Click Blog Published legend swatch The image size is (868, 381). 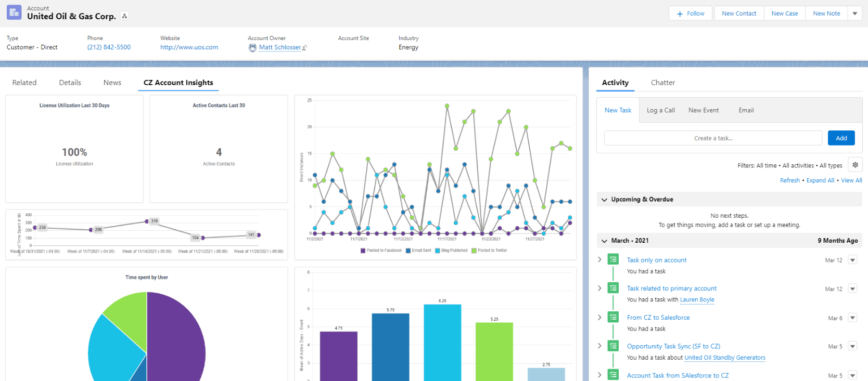pyautogui.click(x=438, y=251)
